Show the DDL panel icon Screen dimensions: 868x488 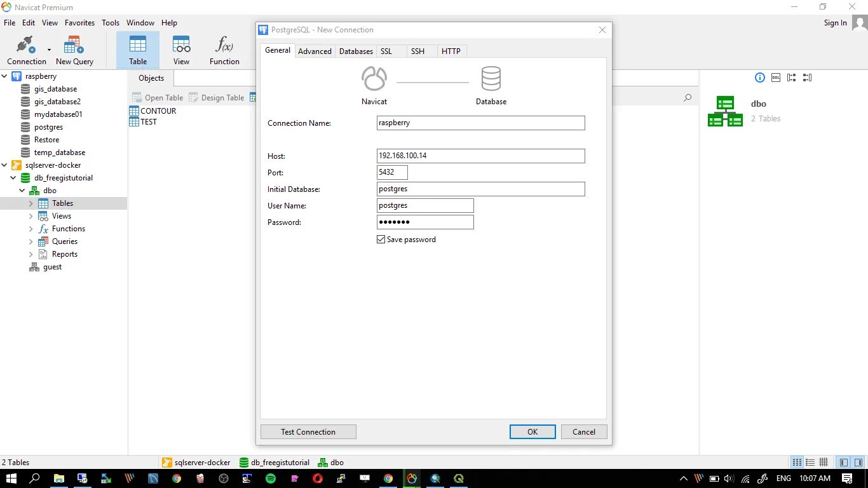click(775, 78)
